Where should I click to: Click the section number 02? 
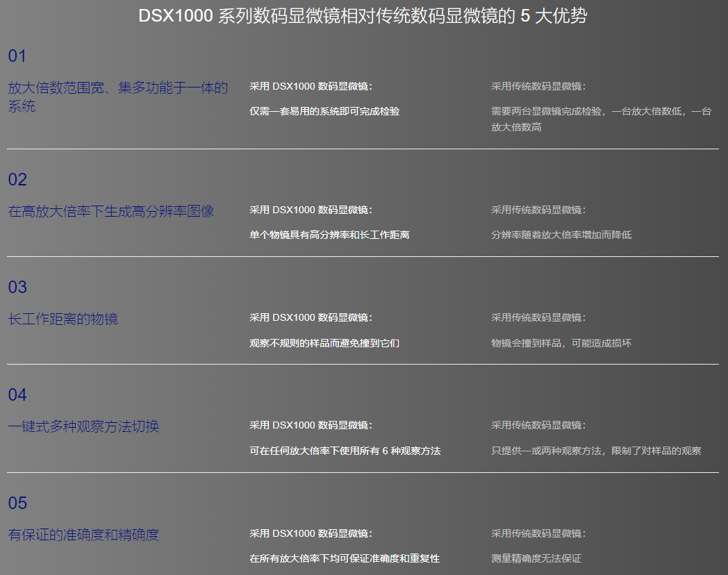[x=17, y=180]
